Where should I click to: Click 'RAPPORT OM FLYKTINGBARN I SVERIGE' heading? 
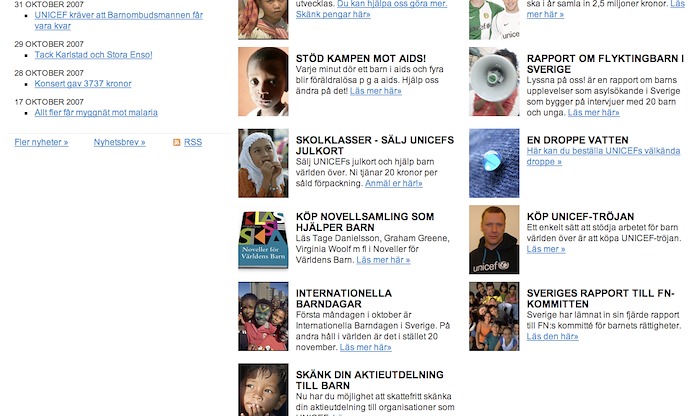click(605, 64)
